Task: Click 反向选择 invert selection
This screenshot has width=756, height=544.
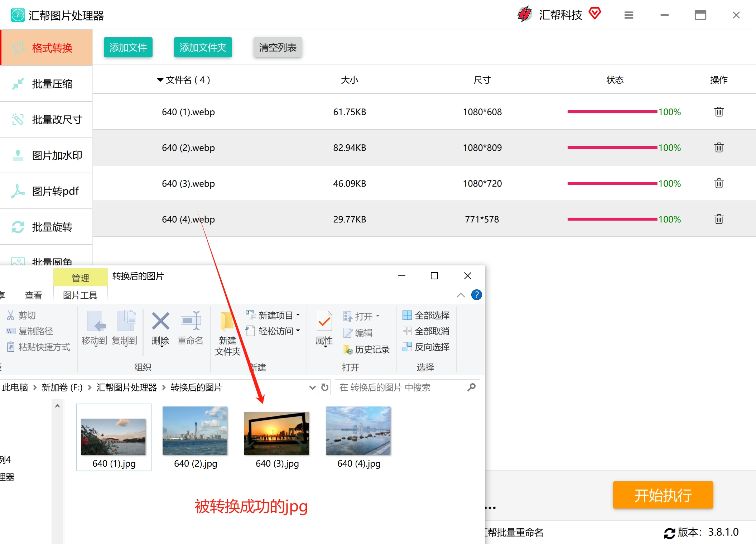Action: pos(426,347)
